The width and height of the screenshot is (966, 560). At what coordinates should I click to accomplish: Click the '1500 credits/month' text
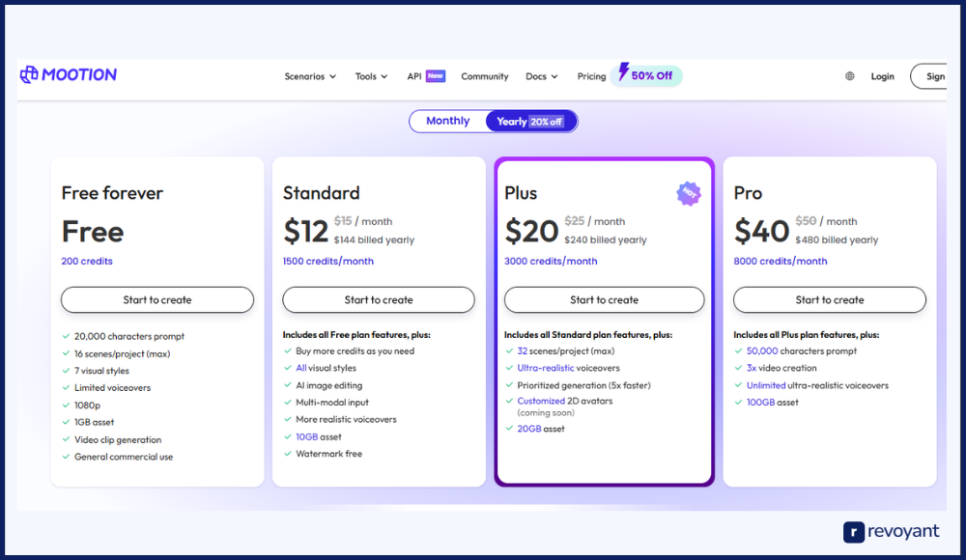pyautogui.click(x=327, y=261)
